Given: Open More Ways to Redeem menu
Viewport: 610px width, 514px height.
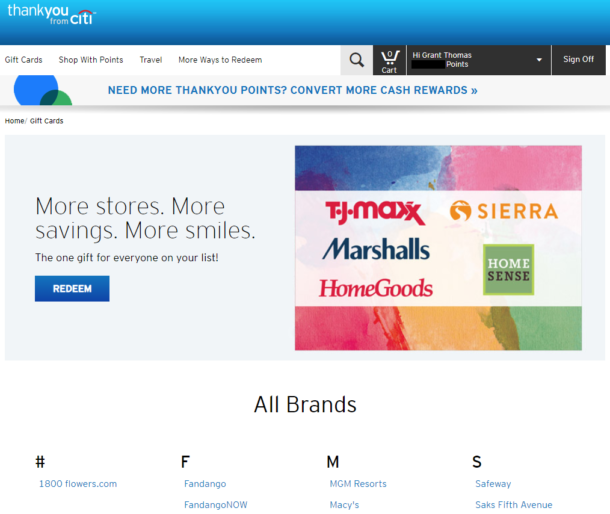Looking at the screenshot, I should coord(220,60).
